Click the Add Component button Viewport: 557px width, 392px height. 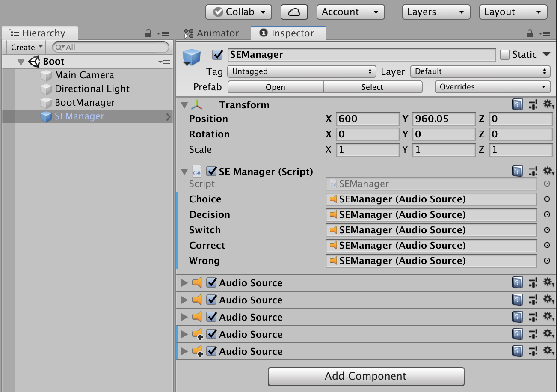(x=366, y=376)
